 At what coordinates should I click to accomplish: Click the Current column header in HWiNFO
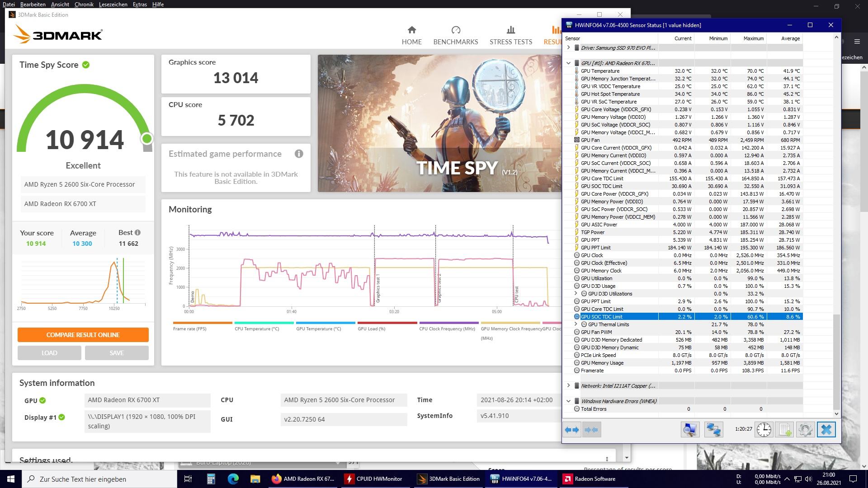click(x=676, y=38)
